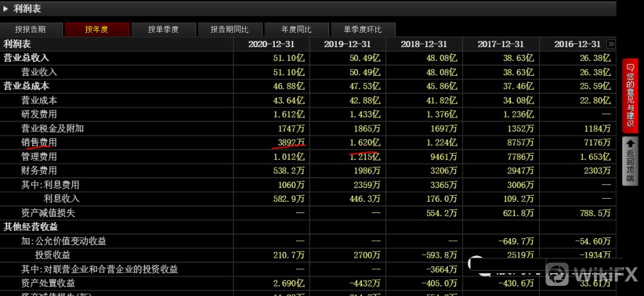The height and width of the screenshot is (296, 644).
Task: Click the 2020-12-31 column header
Action: 271,44
